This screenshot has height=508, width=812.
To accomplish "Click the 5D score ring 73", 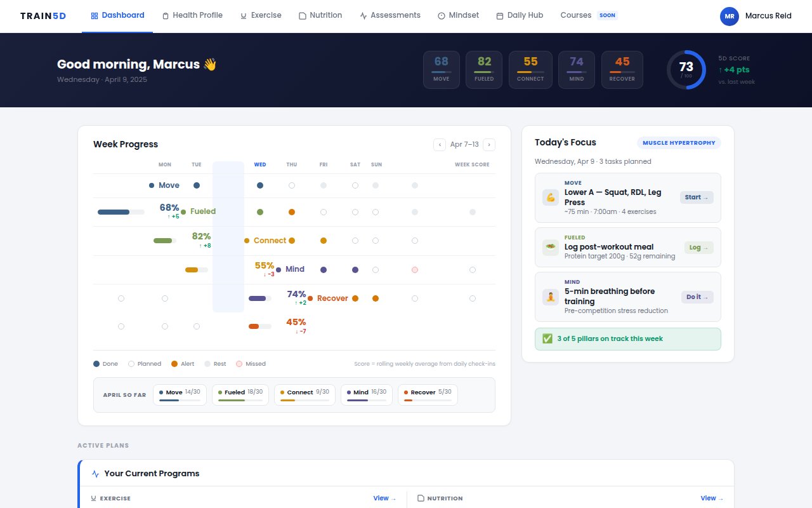I will tap(686, 70).
